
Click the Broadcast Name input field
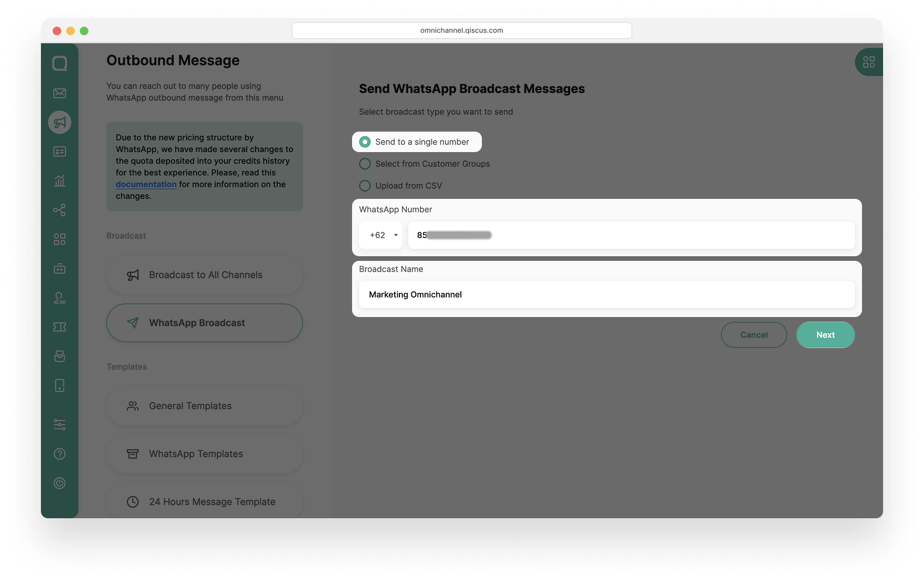(607, 295)
